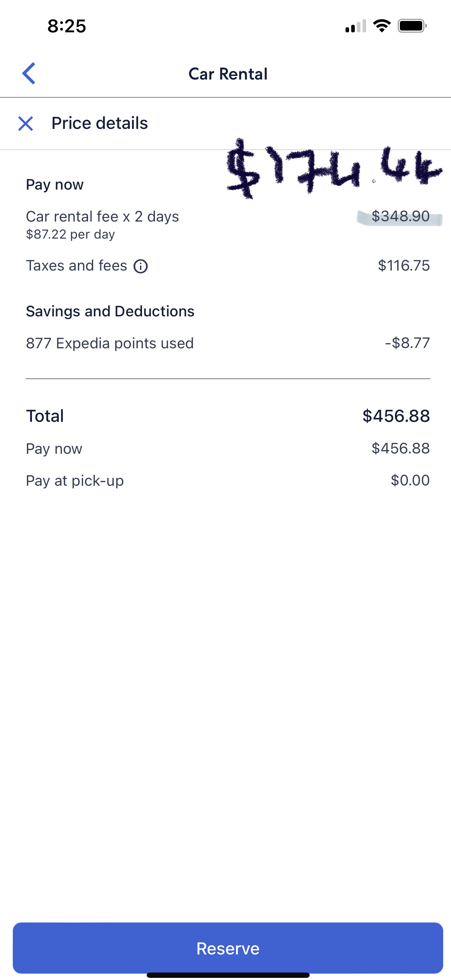Viewport: 451px width, 980px height.
Task: Tap the highlighted $348.90 rental fee amount
Action: (x=400, y=216)
